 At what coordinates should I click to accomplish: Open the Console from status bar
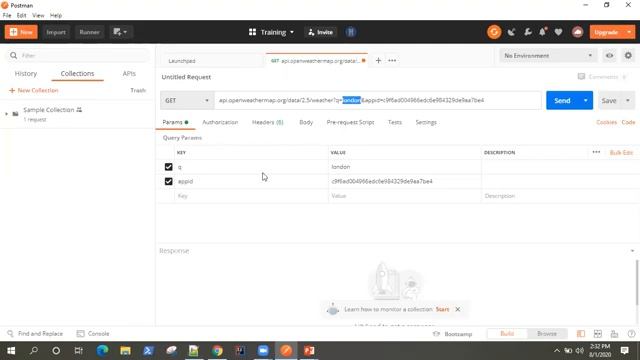[93, 333]
